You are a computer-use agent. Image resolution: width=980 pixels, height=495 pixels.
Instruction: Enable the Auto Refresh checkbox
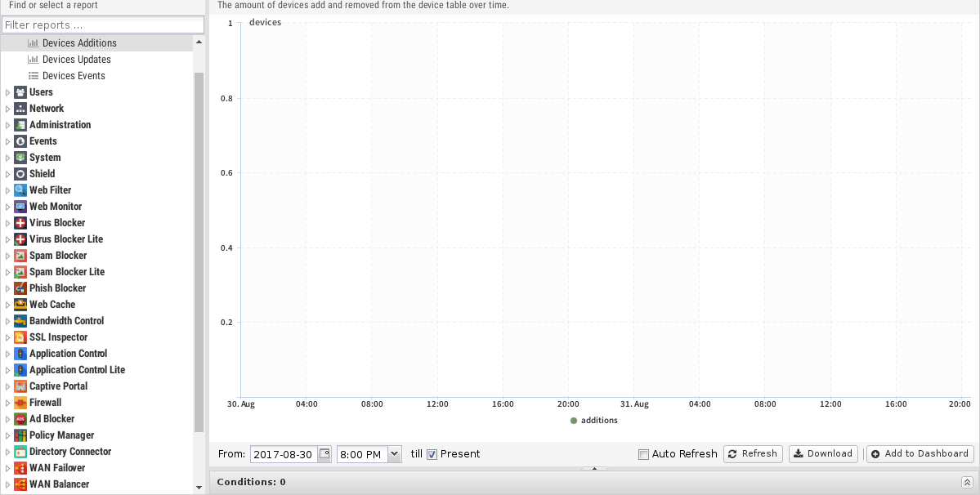[643, 454]
